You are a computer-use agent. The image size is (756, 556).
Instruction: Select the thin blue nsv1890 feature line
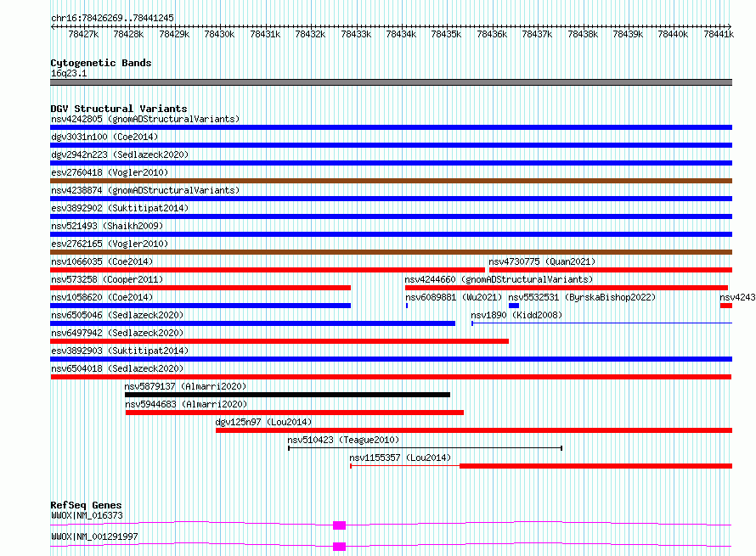coord(601,323)
